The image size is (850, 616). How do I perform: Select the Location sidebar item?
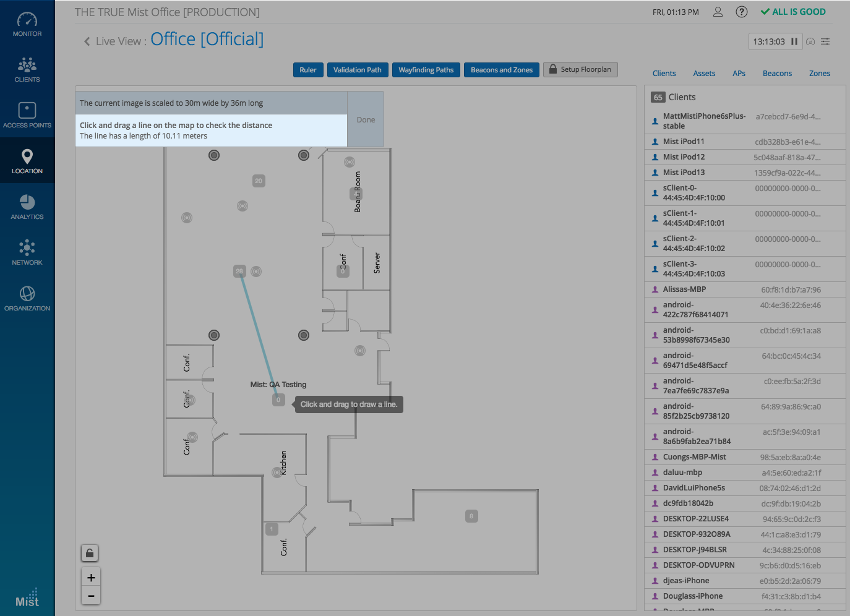(x=27, y=161)
